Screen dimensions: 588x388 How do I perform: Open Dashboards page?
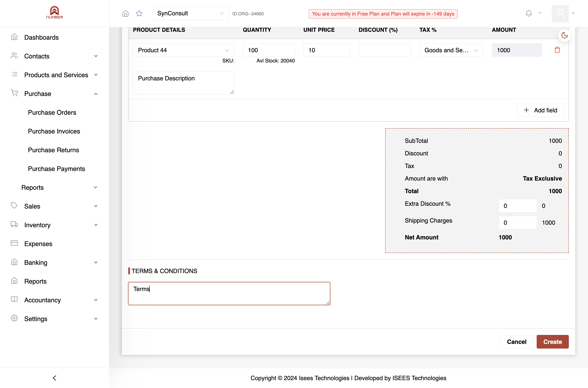click(41, 37)
